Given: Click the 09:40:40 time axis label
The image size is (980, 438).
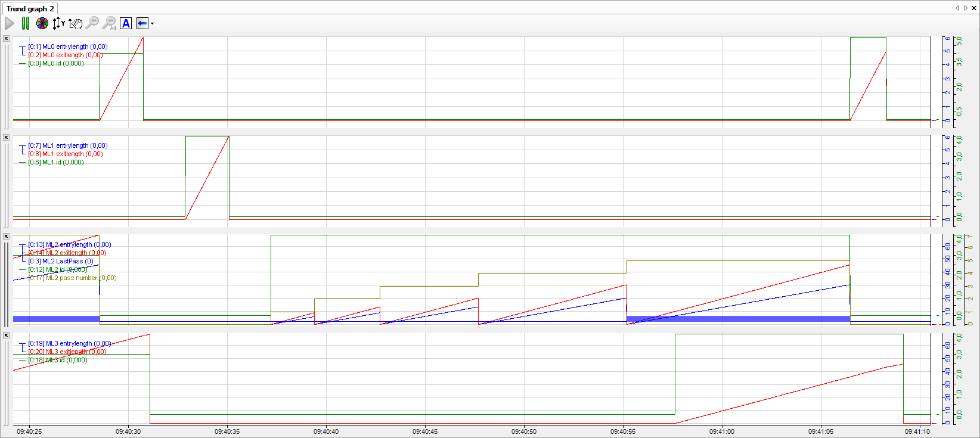Looking at the screenshot, I should tap(326, 431).
